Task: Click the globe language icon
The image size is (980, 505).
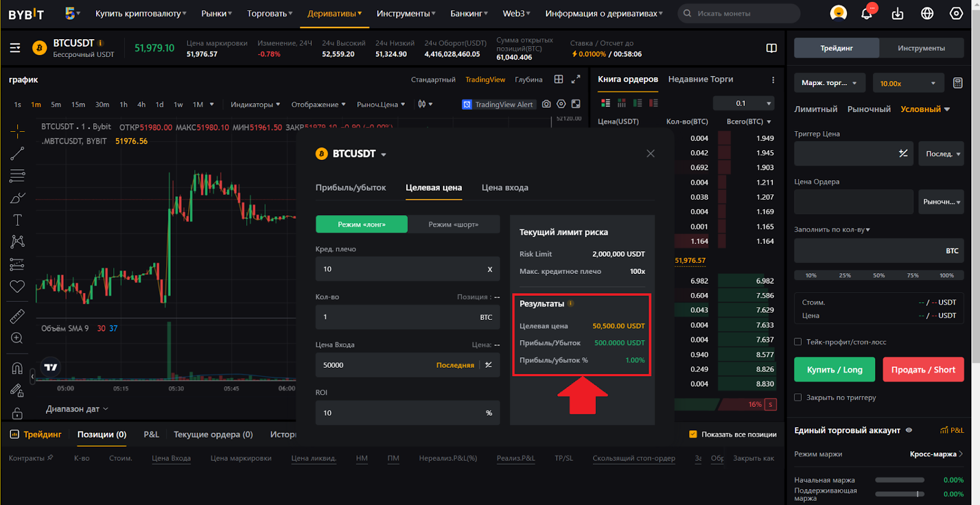Action: point(927,13)
